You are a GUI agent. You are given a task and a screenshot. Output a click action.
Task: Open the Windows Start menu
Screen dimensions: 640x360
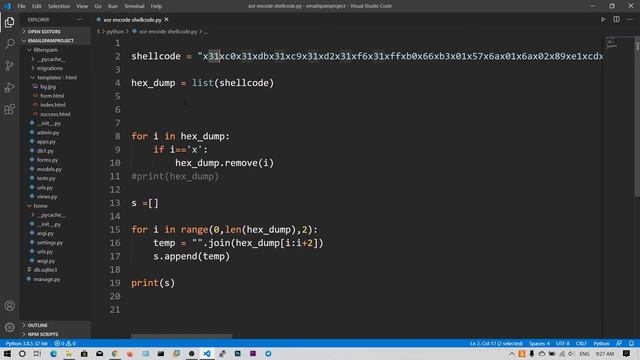pos(7,353)
